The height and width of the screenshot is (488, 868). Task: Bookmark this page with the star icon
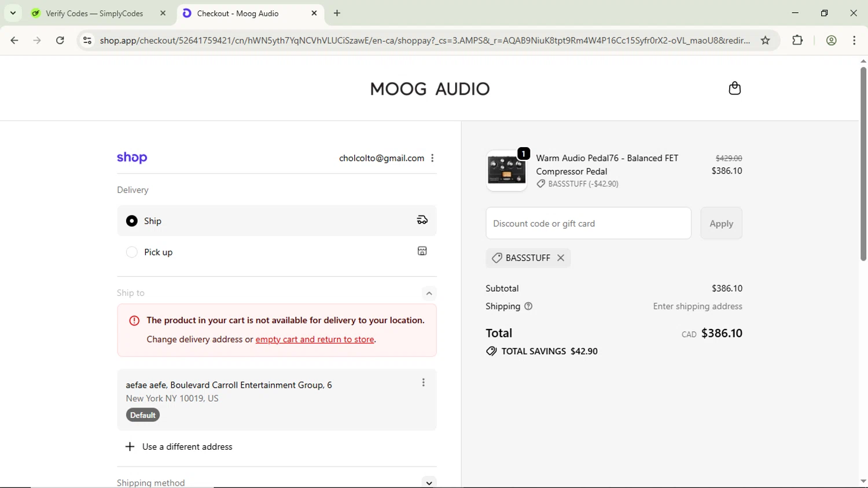tap(766, 40)
